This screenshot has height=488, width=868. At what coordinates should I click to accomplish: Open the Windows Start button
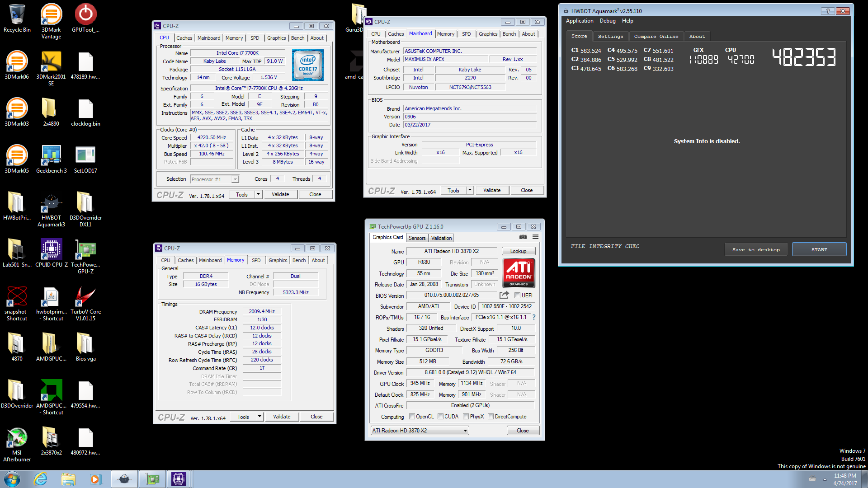(12, 479)
